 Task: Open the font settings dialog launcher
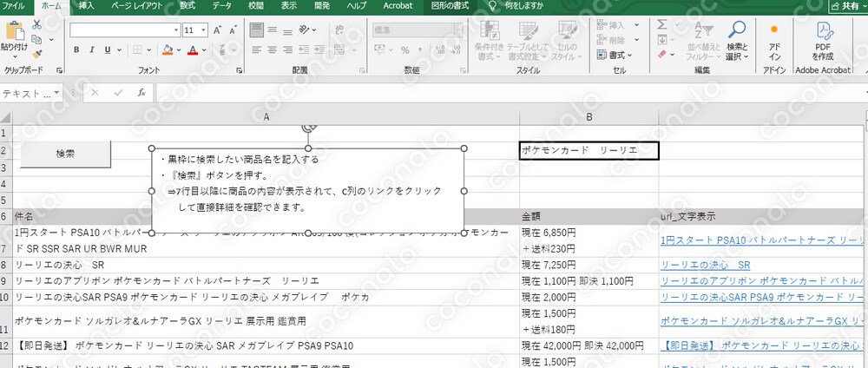point(240,70)
